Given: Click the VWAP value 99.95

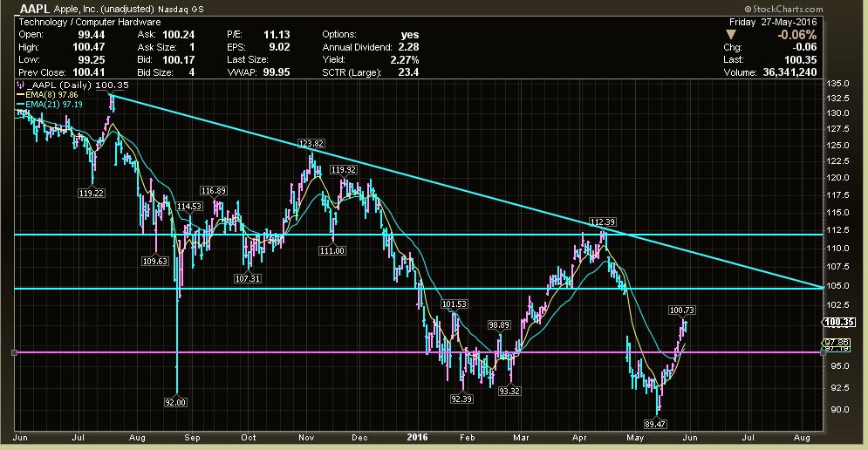Looking at the screenshot, I should point(277,72).
